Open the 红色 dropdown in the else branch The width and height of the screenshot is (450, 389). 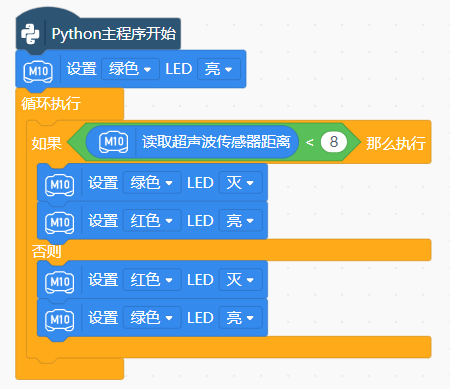(152, 280)
